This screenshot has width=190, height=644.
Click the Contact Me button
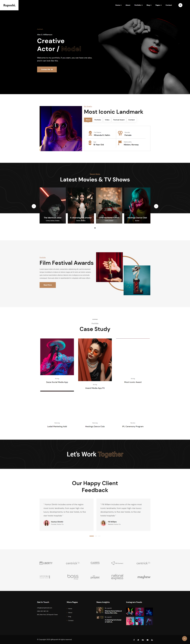click(x=47, y=69)
